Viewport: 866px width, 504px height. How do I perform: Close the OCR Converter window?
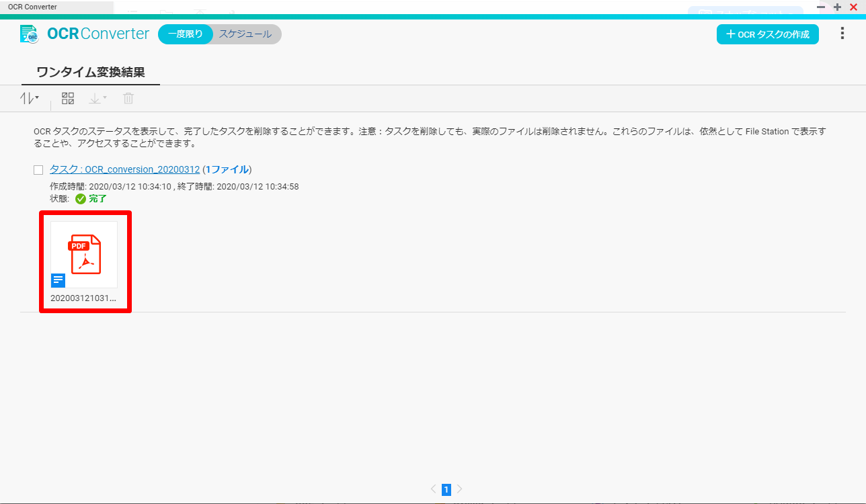click(853, 7)
